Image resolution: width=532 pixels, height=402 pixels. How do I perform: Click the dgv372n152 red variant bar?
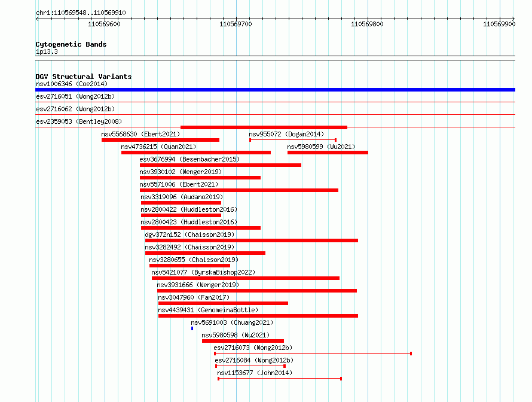(252, 240)
